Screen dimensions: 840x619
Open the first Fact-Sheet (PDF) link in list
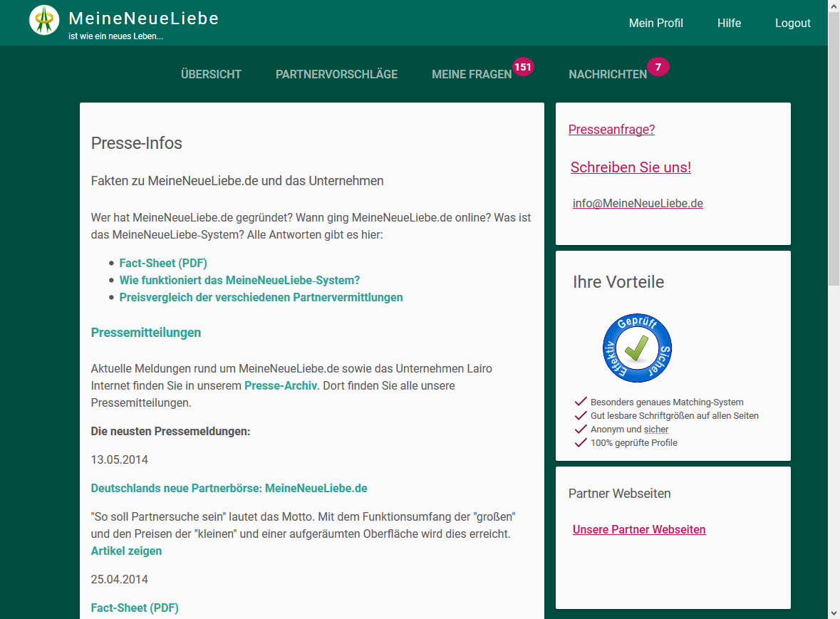pos(163,263)
